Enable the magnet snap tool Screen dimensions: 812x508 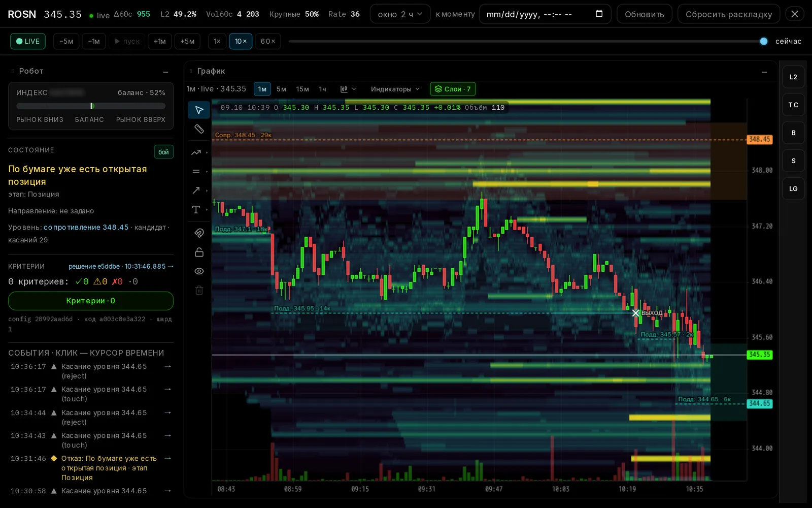click(x=199, y=233)
